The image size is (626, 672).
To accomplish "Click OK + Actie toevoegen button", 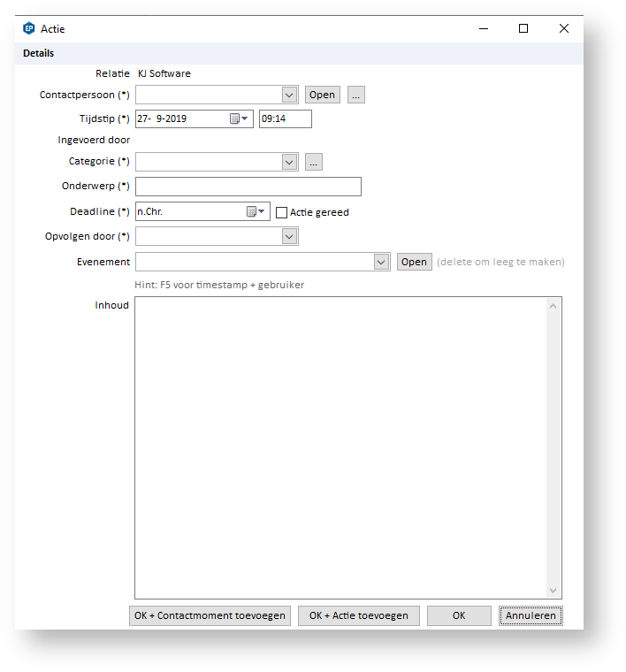I will [358, 615].
